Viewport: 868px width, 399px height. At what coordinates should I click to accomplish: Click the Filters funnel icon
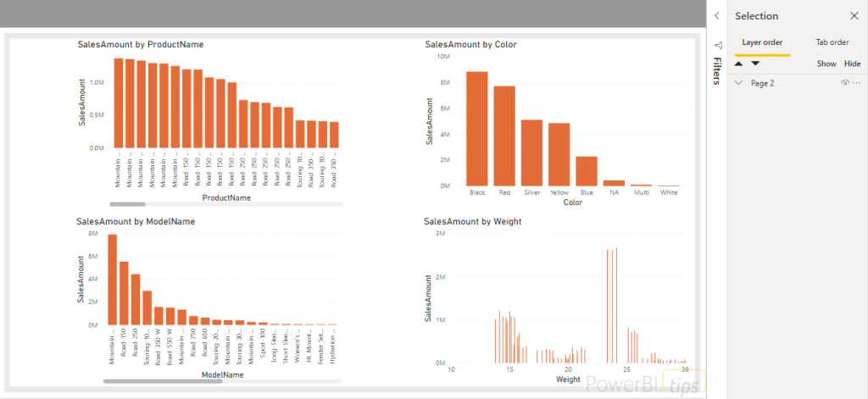pyautogui.click(x=717, y=45)
